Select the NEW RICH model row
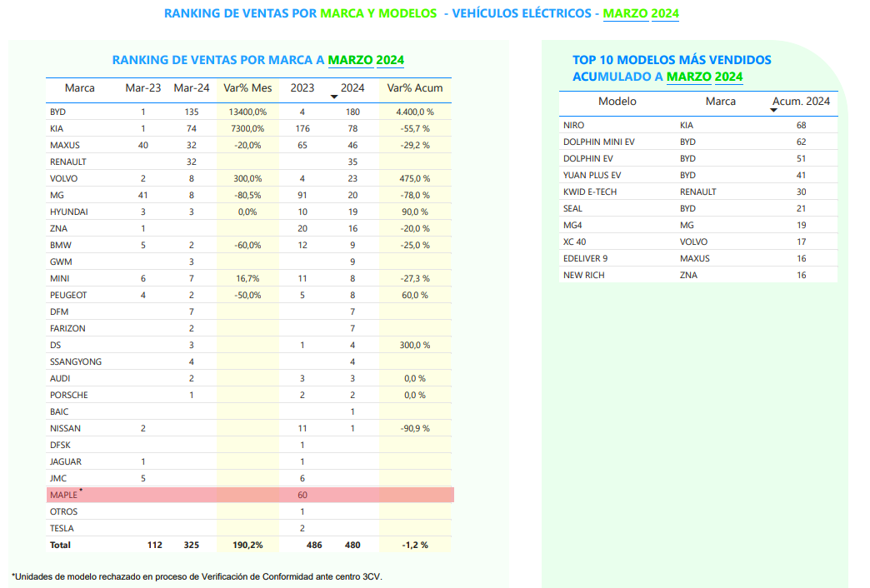 click(698, 275)
